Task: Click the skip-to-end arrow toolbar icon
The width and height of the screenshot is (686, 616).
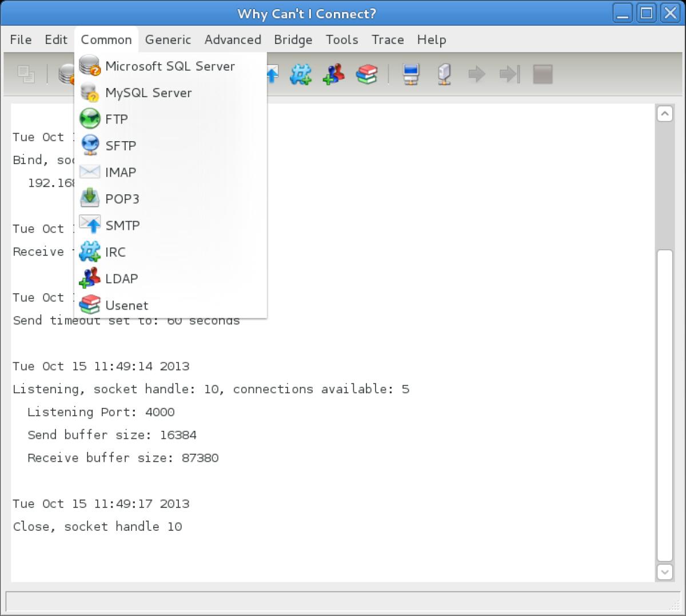Action: click(x=509, y=74)
